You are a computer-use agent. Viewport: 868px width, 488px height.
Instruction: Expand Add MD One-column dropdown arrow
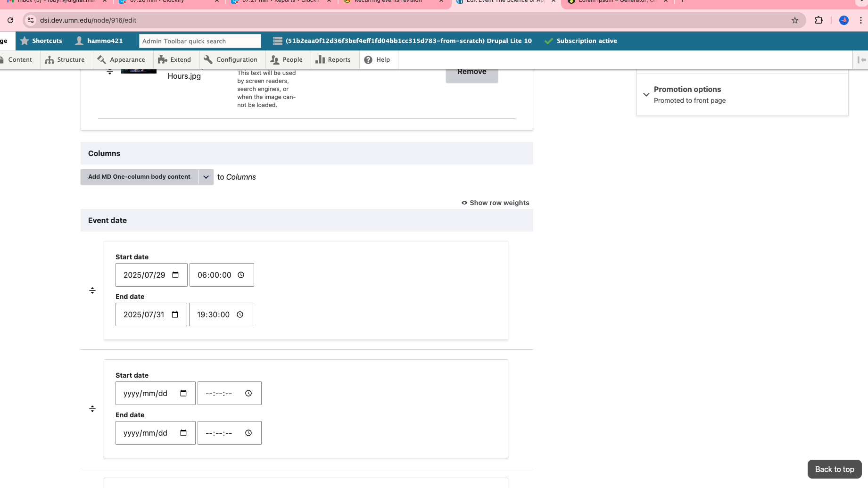(x=206, y=177)
